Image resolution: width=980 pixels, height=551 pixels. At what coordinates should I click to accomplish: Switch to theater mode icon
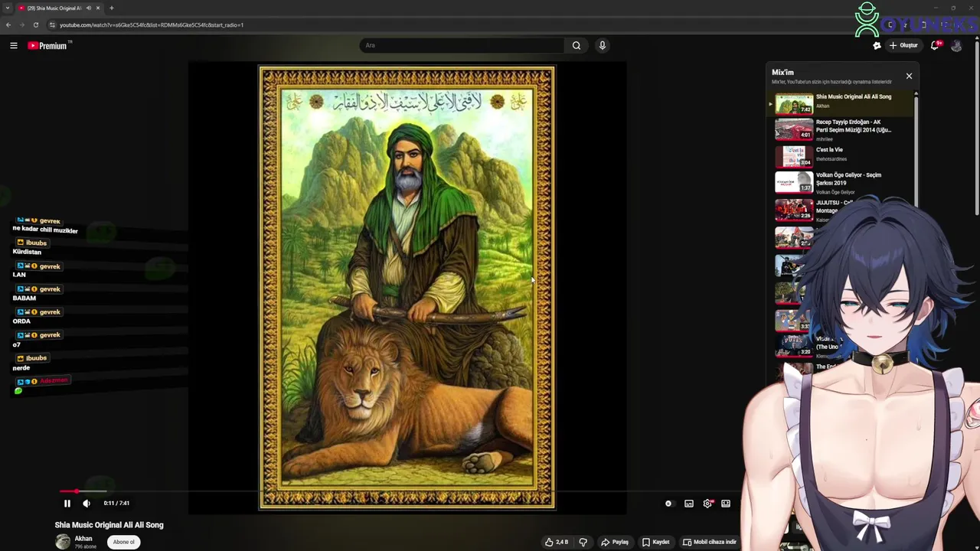(x=726, y=504)
